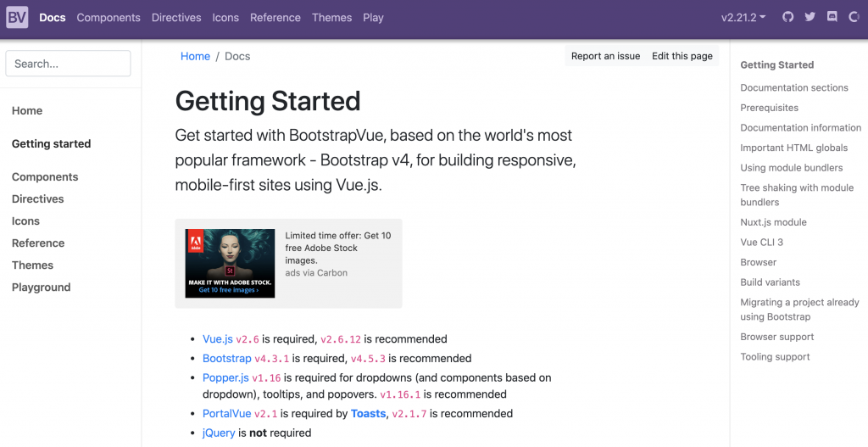Focus the Search... input field
This screenshot has width=868, height=447.
(68, 64)
